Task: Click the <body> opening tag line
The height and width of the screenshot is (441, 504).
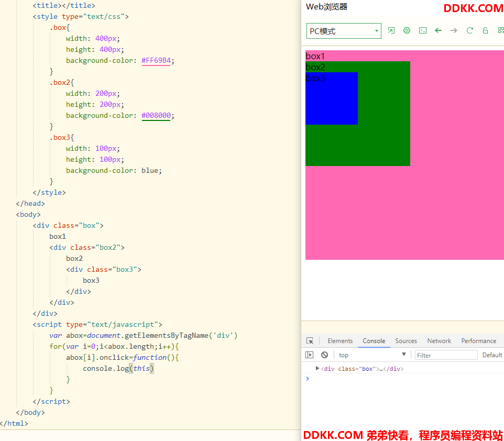Action: [x=28, y=214]
